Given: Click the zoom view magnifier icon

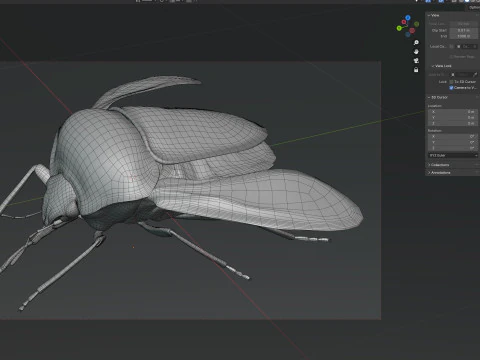Looking at the screenshot, I should pos(416,42).
